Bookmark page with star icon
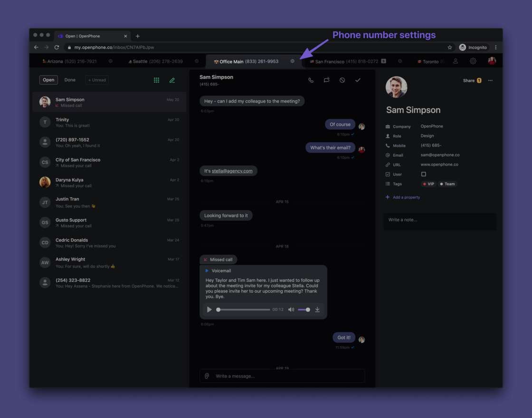The width and height of the screenshot is (532, 418). click(x=449, y=47)
